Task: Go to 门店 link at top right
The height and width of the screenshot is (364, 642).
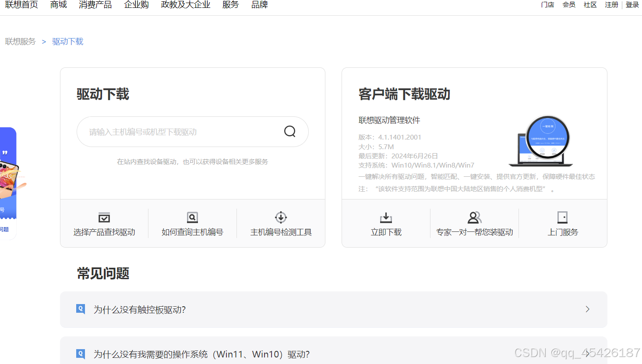Action: [547, 5]
